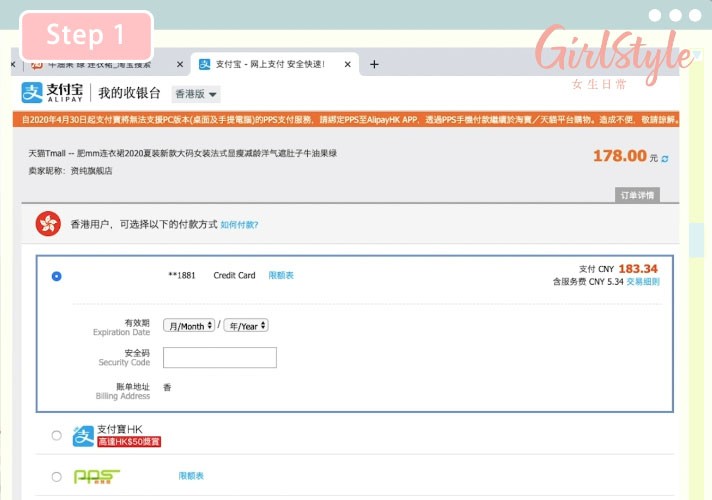Open a new browser tab with plus icon
This screenshot has height=500, width=712.
coord(374,64)
